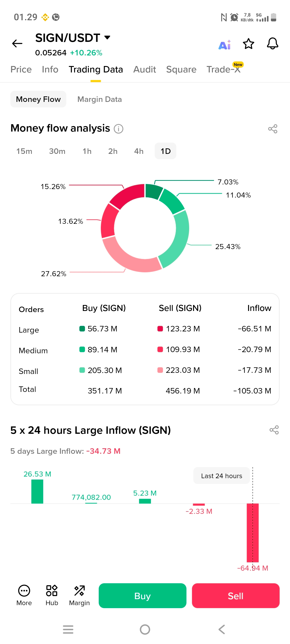Share the money flow analysis chart

(273, 129)
